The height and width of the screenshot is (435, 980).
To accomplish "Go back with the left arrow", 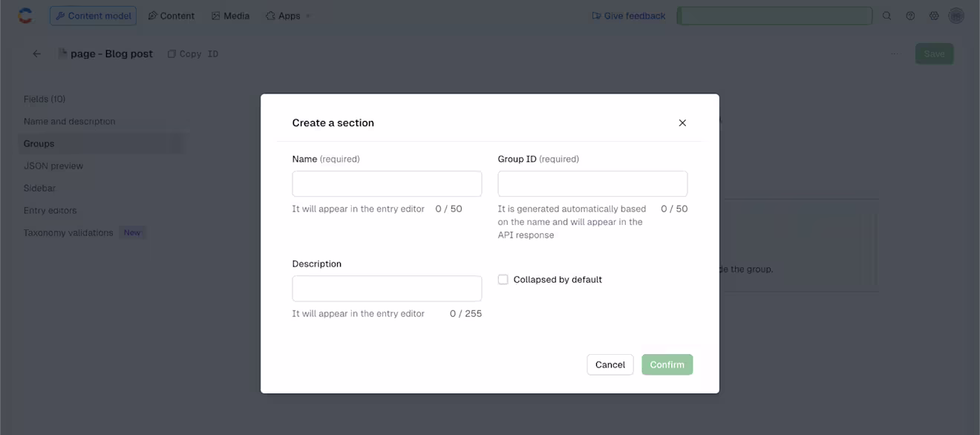I will point(36,53).
